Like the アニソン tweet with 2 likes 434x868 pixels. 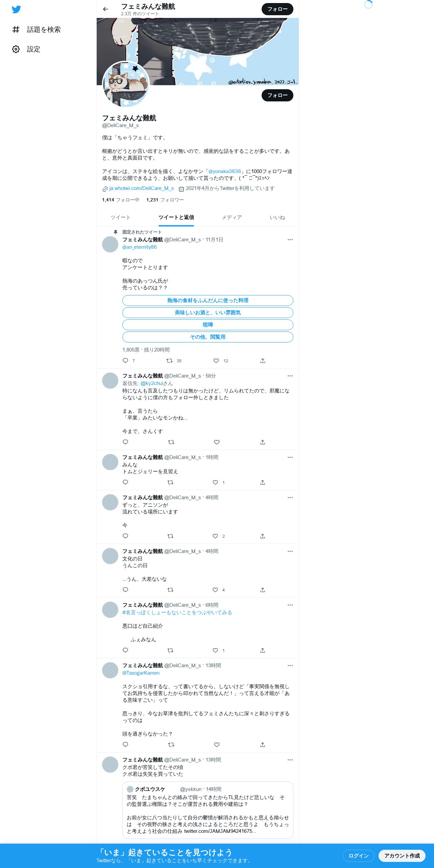tap(215, 536)
